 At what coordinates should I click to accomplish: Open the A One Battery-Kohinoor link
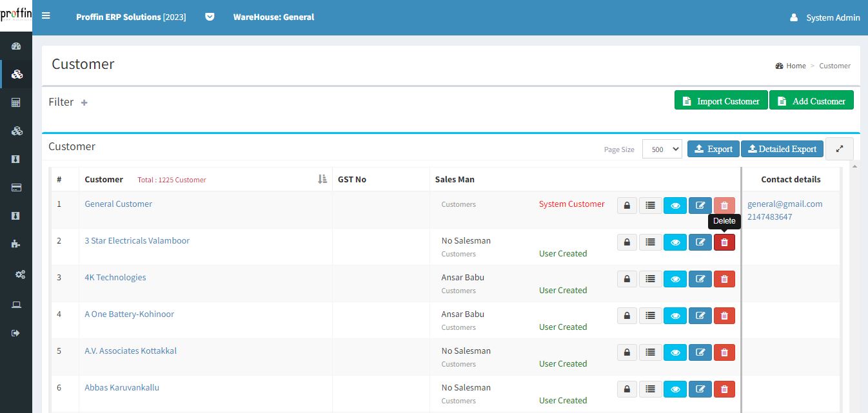point(130,314)
